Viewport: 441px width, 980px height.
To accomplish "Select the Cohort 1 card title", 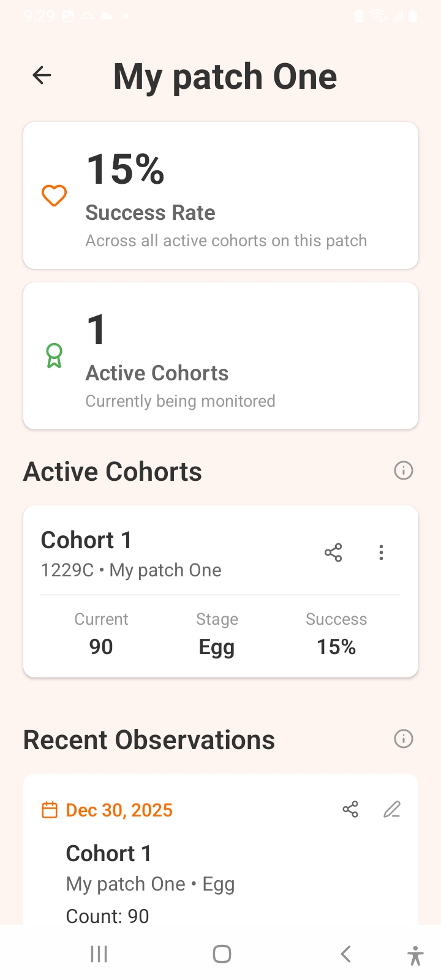I will pos(86,540).
